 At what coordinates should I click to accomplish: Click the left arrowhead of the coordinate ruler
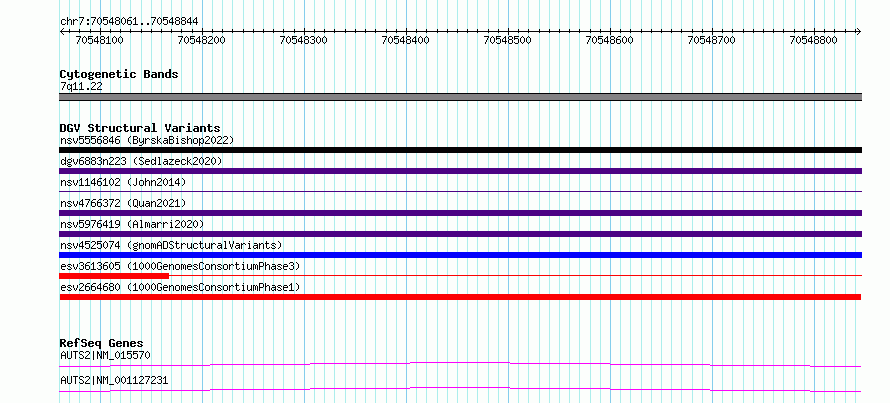(62, 31)
